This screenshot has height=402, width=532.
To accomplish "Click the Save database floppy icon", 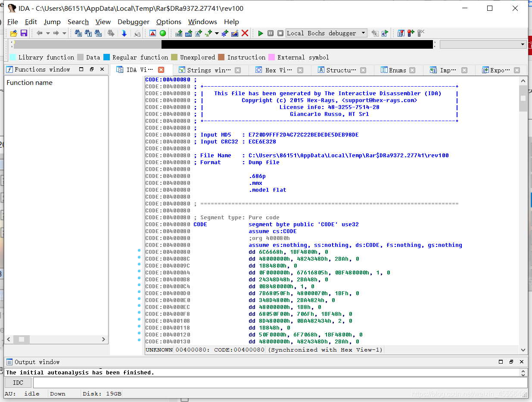I will coord(24,33).
